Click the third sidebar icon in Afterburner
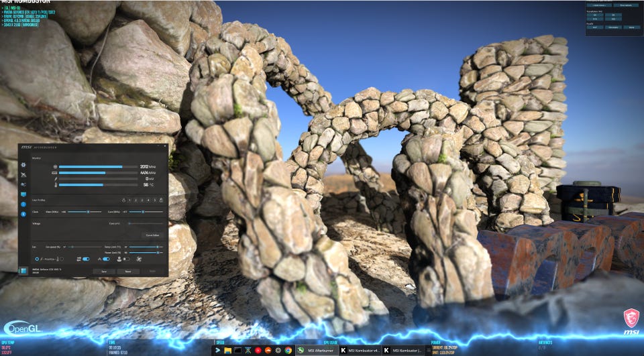 23,185
